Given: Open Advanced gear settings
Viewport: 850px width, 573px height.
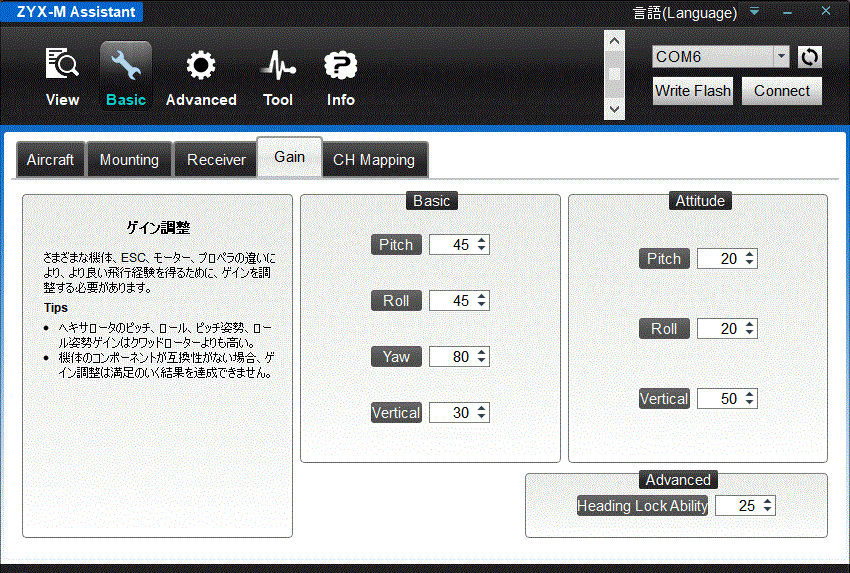Looking at the screenshot, I should pos(201,76).
